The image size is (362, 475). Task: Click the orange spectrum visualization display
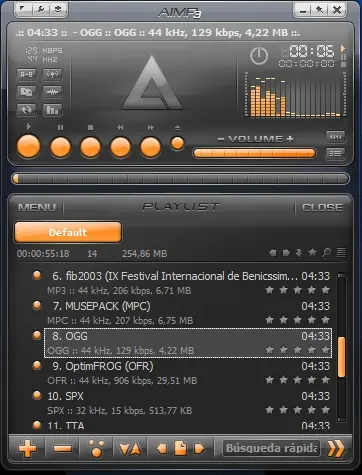(295, 95)
